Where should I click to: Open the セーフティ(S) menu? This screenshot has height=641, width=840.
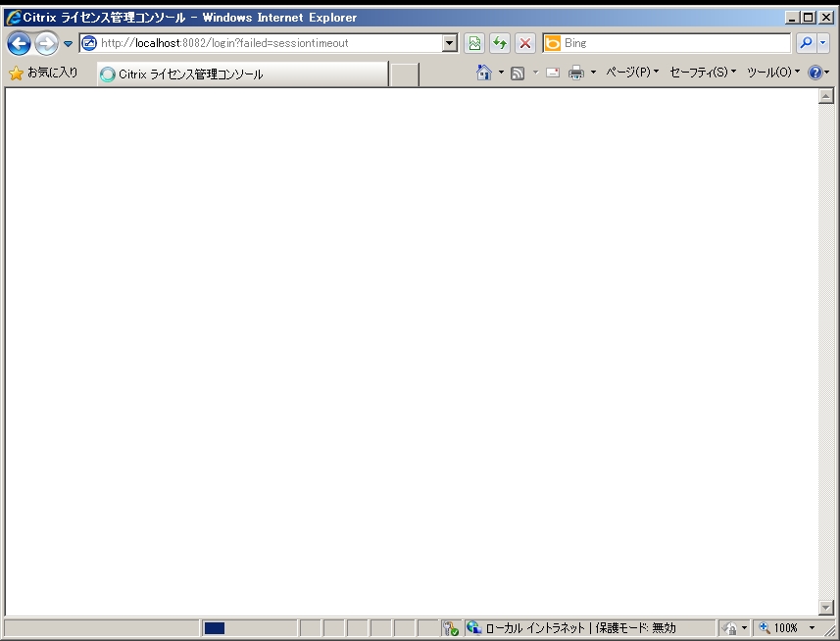tap(702, 74)
